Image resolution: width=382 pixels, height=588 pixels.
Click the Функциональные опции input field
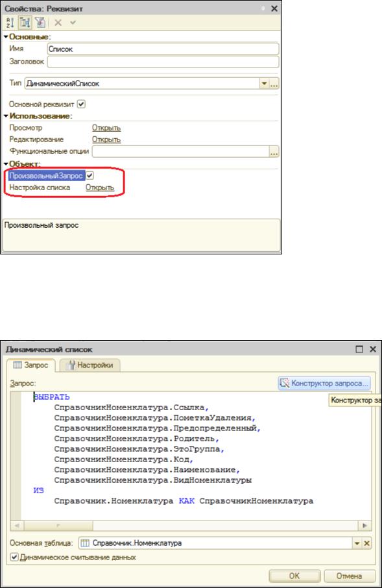pos(181,151)
